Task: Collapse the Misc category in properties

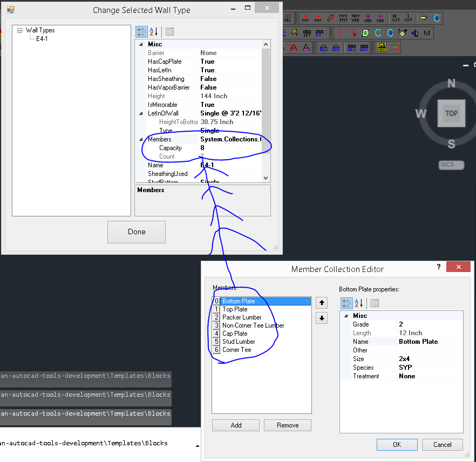Action: click(x=141, y=44)
